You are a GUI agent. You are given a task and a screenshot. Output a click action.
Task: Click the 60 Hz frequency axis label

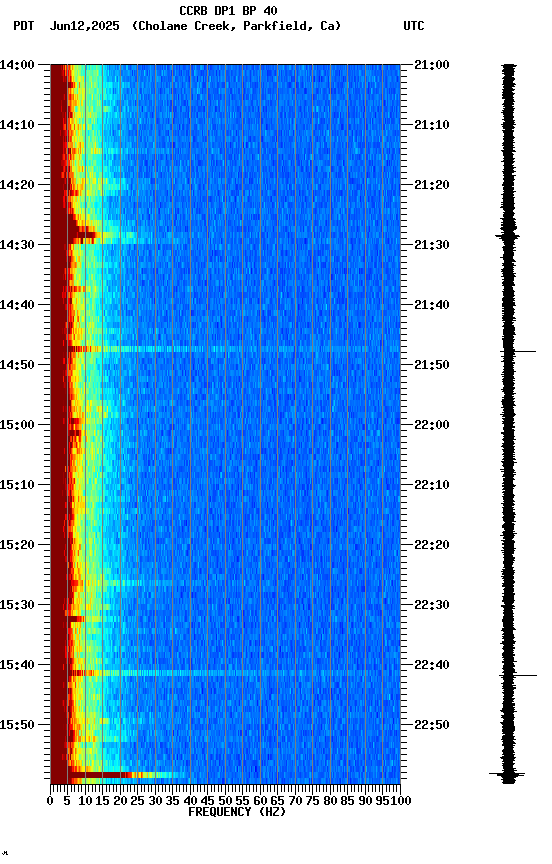pyautogui.click(x=260, y=801)
